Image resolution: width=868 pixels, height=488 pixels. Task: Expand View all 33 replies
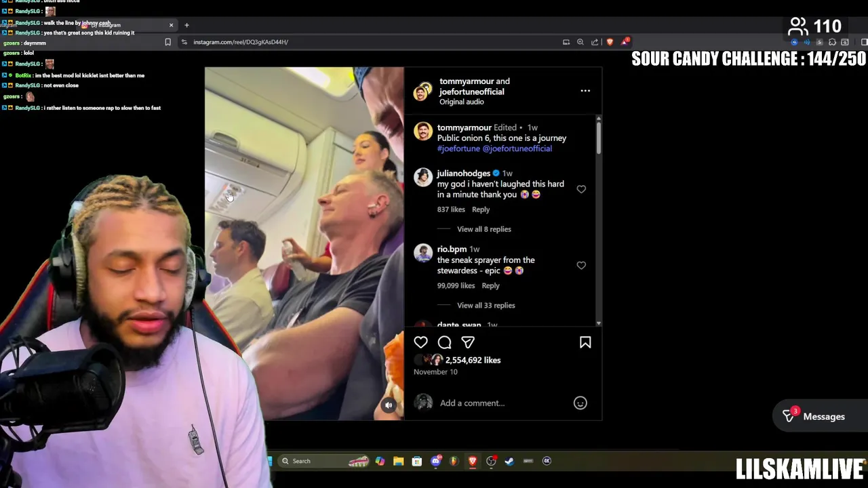(x=486, y=306)
